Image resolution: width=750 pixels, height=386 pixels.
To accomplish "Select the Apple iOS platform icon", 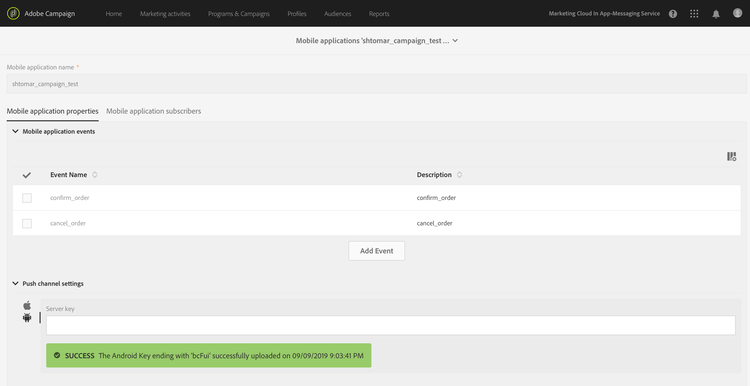I will 27,305.
